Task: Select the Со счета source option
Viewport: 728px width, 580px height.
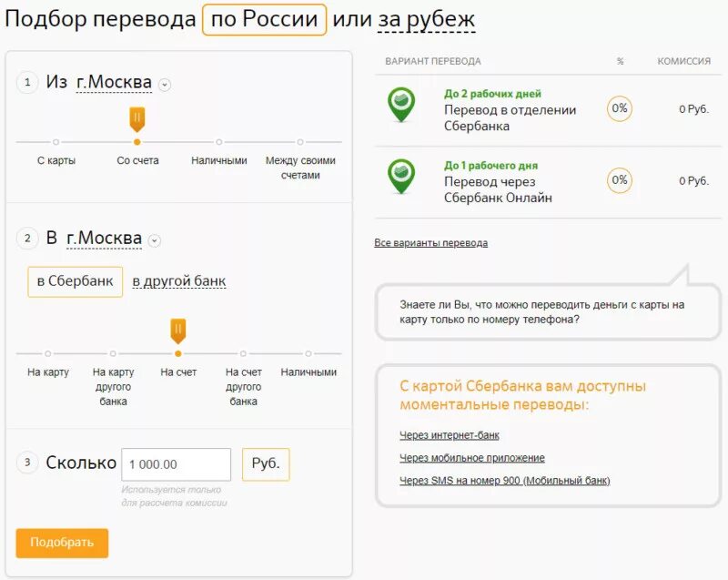Action: (x=137, y=160)
